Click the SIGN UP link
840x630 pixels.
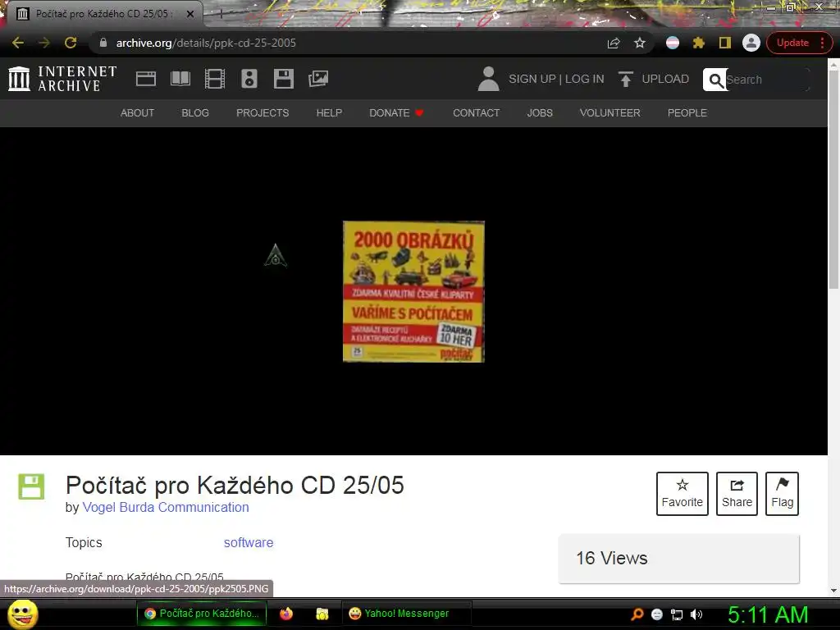[x=532, y=79]
